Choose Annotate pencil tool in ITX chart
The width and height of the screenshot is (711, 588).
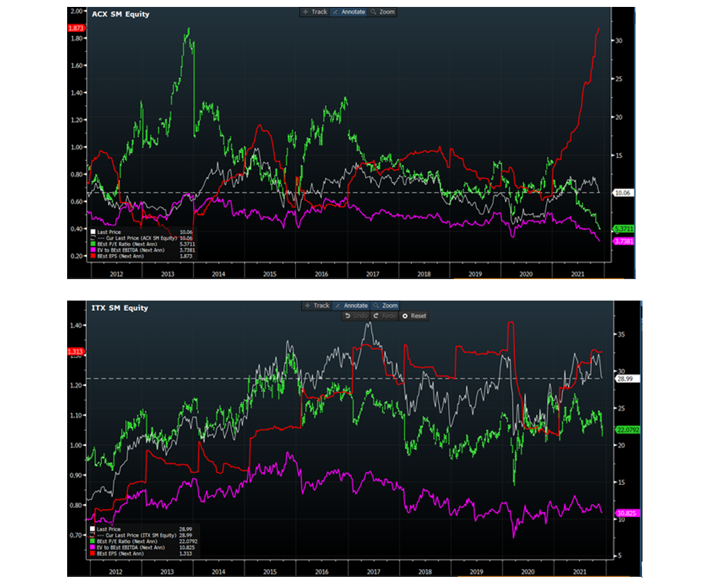350,305
